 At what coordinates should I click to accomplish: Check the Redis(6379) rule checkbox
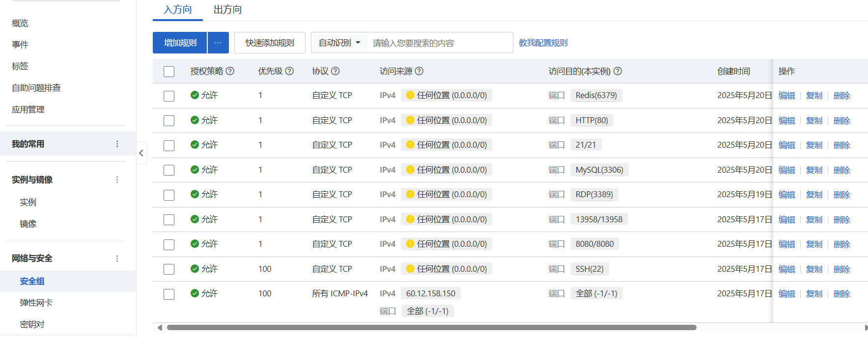click(x=169, y=96)
